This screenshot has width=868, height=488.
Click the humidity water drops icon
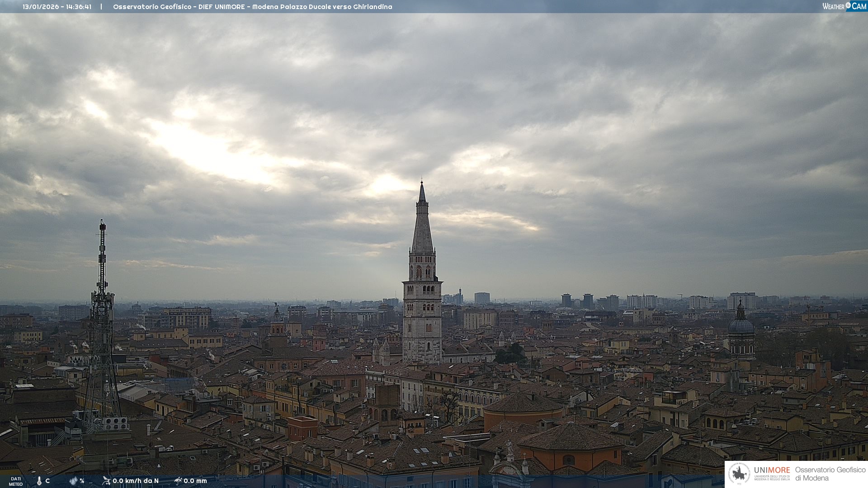[73, 481]
